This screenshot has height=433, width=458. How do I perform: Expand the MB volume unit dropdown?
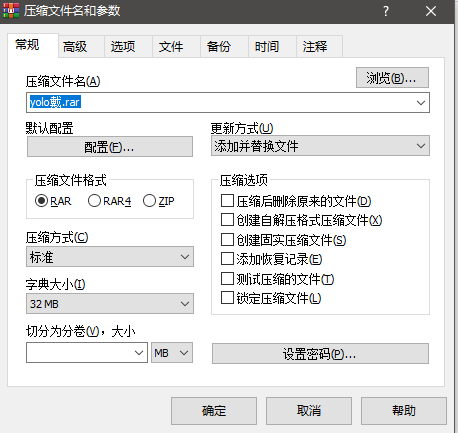click(172, 353)
